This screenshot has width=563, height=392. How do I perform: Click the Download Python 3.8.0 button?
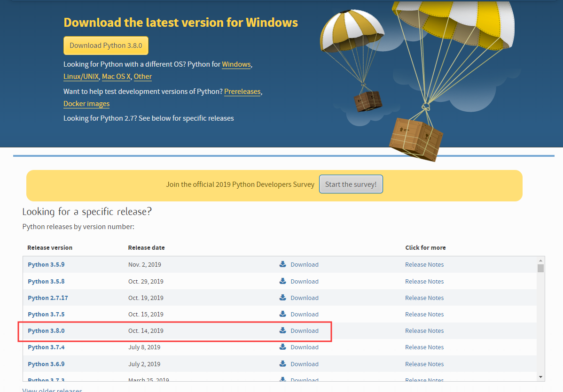coord(106,46)
